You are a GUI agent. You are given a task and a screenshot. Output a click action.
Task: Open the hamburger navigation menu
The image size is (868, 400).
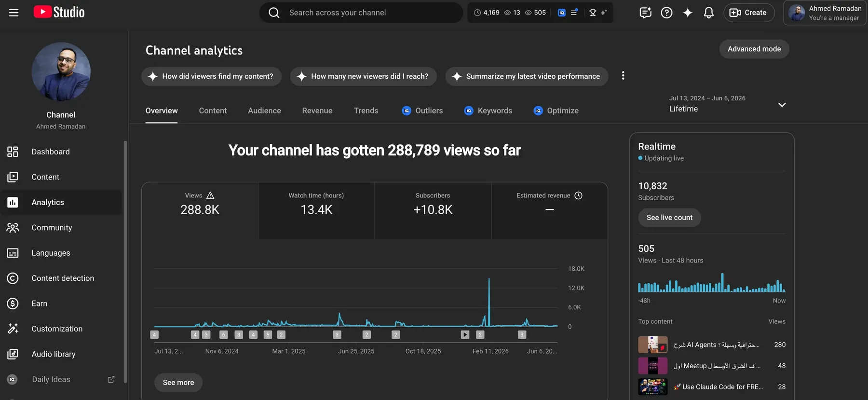click(x=14, y=13)
